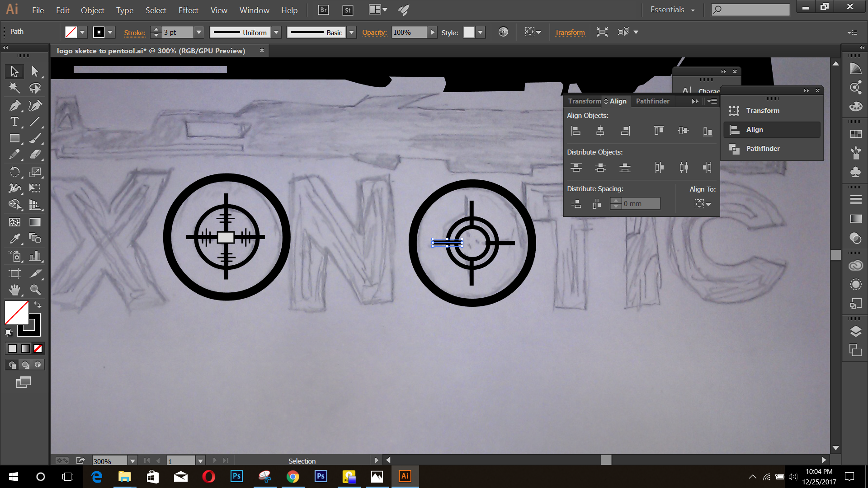Screen dimensions: 868x488
Task: Open the Effect menu
Action: coord(188,10)
